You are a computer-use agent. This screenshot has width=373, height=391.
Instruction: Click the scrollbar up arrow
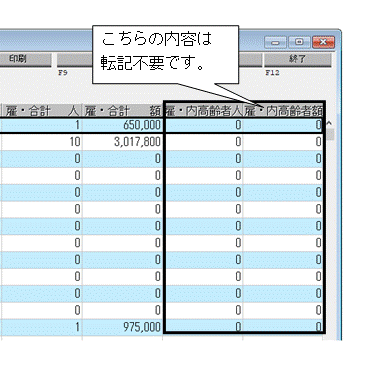tap(329, 123)
